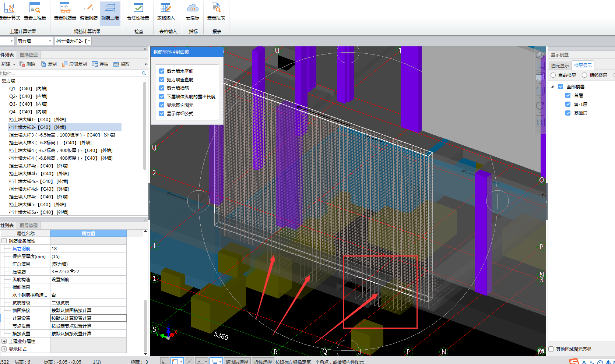Collapse the 全部楼层 tree node
Image resolution: width=615 pixels, height=364 pixels.
pos(552,87)
